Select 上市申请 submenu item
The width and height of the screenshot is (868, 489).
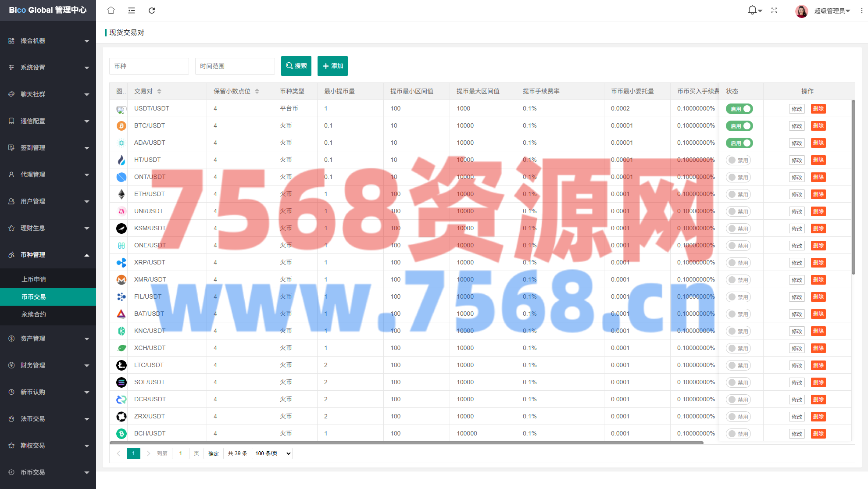pyautogui.click(x=34, y=279)
